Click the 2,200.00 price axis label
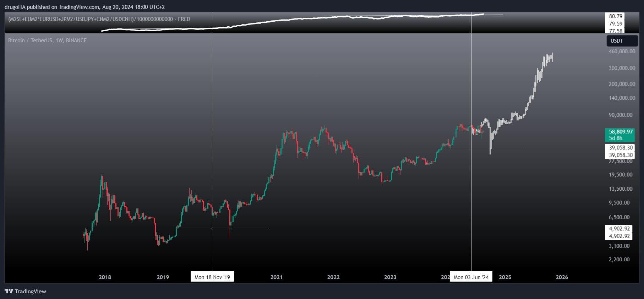 pyautogui.click(x=619, y=260)
